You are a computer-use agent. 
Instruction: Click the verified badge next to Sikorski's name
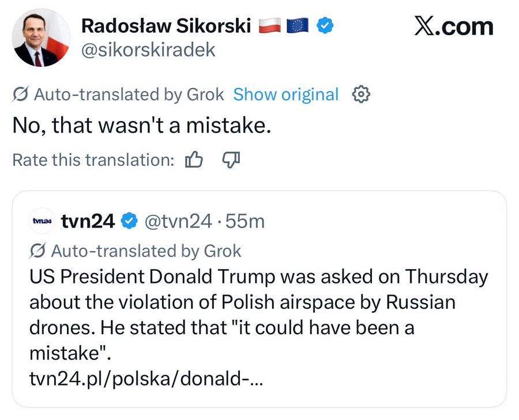point(325,25)
